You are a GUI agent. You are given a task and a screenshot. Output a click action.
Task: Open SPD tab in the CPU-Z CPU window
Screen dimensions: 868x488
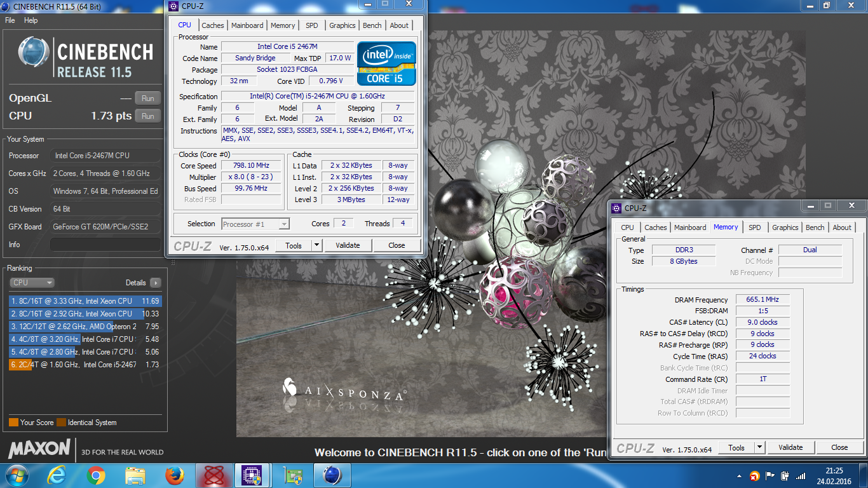[311, 25]
